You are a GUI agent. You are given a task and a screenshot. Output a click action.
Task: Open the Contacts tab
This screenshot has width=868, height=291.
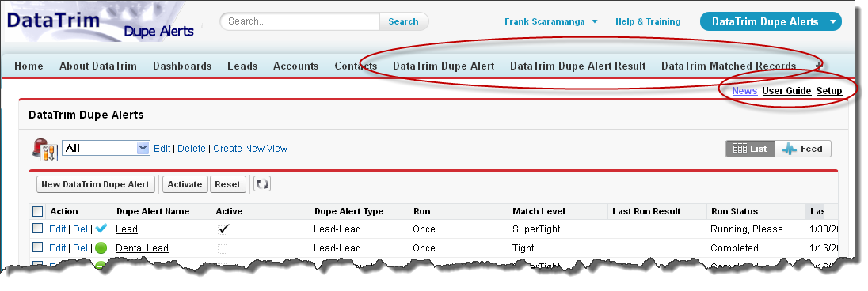point(356,66)
